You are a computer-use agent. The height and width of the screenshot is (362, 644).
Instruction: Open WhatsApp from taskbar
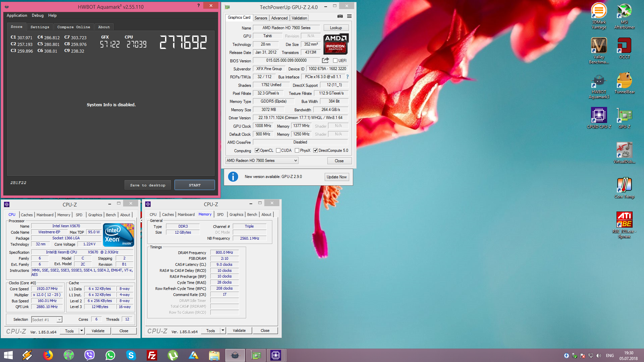coord(110,355)
